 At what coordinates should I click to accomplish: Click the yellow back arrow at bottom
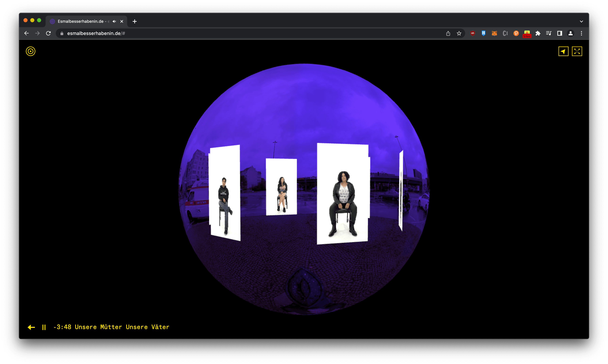tap(31, 327)
